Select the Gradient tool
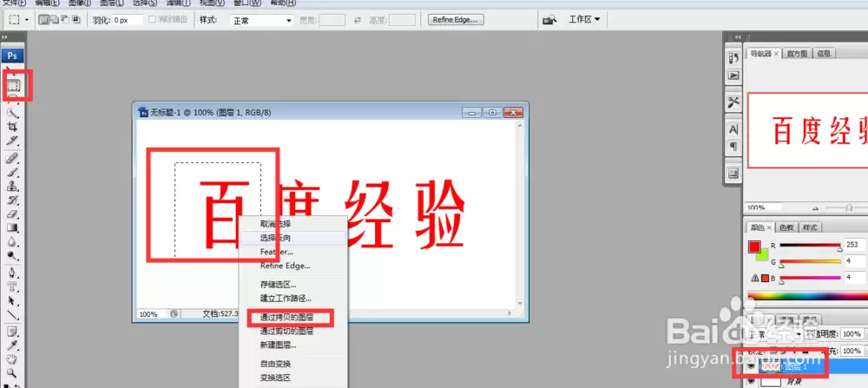 point(13,228)
